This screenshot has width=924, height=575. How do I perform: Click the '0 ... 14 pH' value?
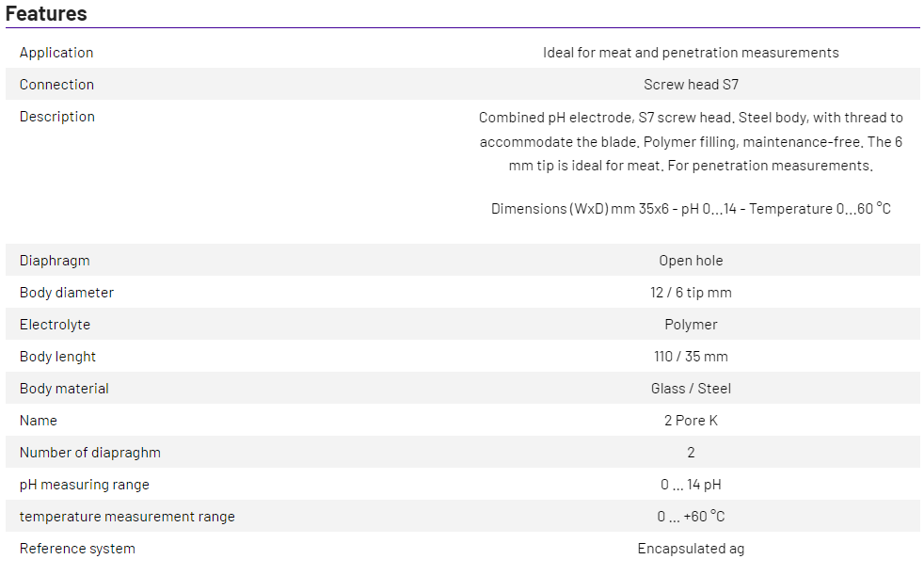point(691,485)
